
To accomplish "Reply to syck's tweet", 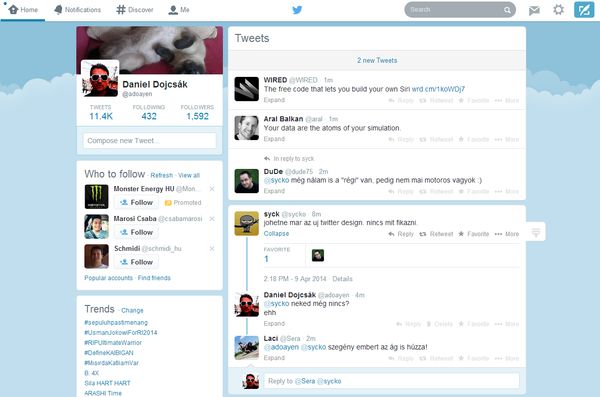I will click(401, 234).
